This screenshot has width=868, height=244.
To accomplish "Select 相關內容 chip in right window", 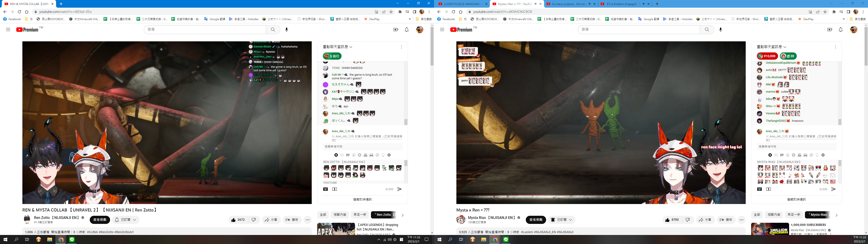I will 774,215.
